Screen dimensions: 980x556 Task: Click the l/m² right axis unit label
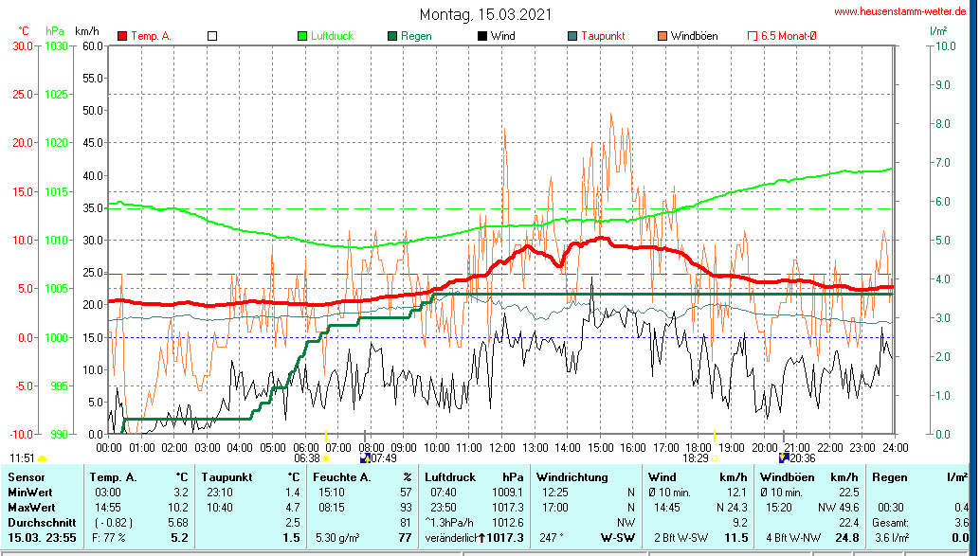[x=938, y=30]
